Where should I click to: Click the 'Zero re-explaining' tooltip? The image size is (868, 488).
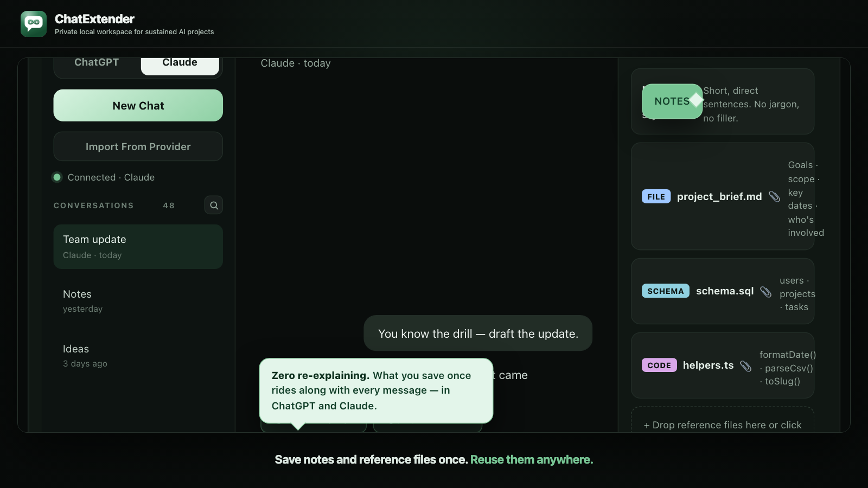[376, 390]
